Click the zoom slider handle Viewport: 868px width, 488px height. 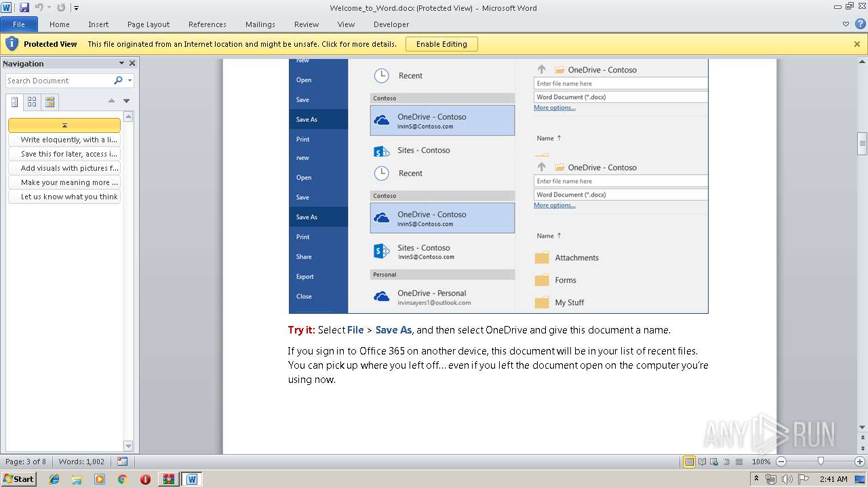[821, 462]
